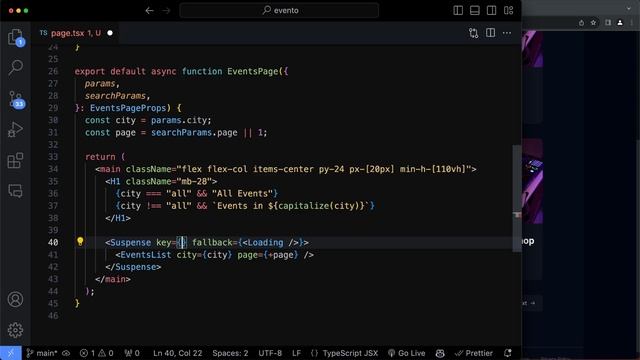Click the bookmark star in browser window
The height and width of the screenshot is (360, 640).
593,23
